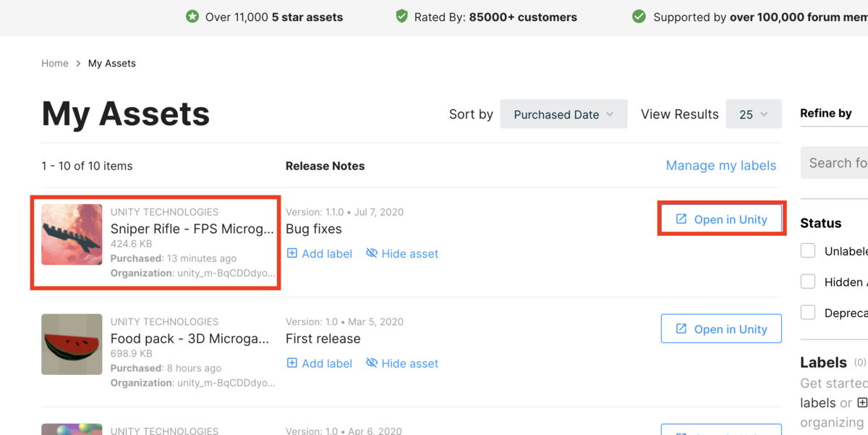Click the Supported by forum check icon
This screenshot has width=868, height=435.
(x=639, y=16)
